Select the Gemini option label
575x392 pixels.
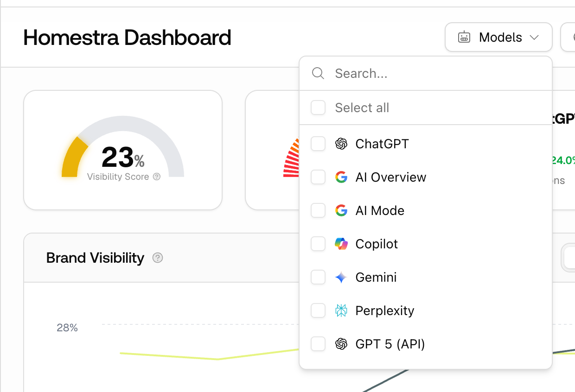376,277
